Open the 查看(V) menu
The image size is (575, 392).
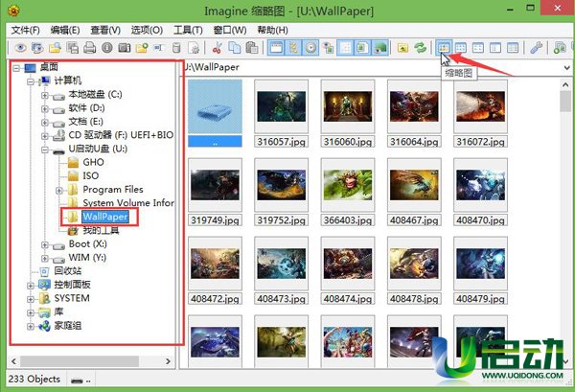[x=105, y=30]
